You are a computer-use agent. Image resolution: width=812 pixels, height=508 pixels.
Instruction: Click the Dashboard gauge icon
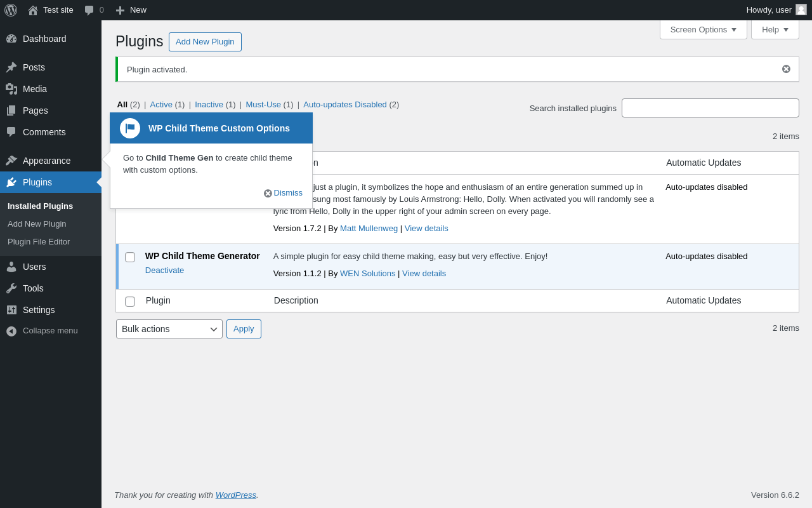pyautogui.click(x=11, y=39)
